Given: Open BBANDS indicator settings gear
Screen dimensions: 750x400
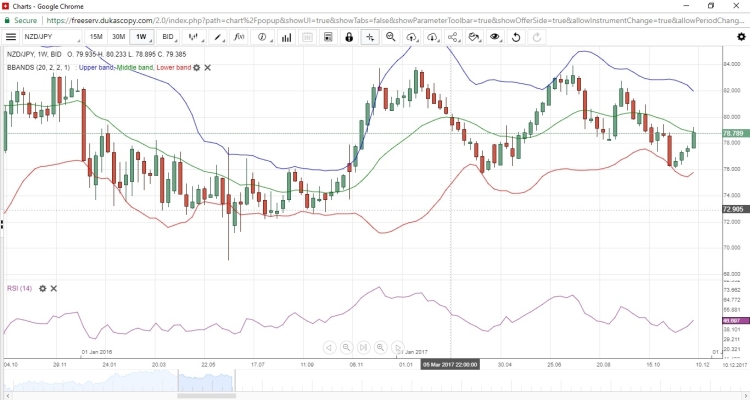Looking at the screenshot, I should pyautogui.click(x=196, y=67).
